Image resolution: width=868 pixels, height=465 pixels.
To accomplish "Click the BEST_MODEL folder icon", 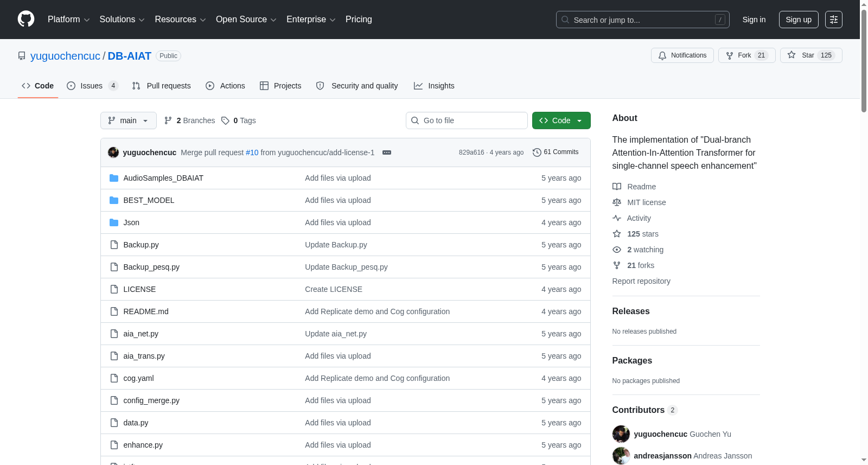I will [114, 200].
